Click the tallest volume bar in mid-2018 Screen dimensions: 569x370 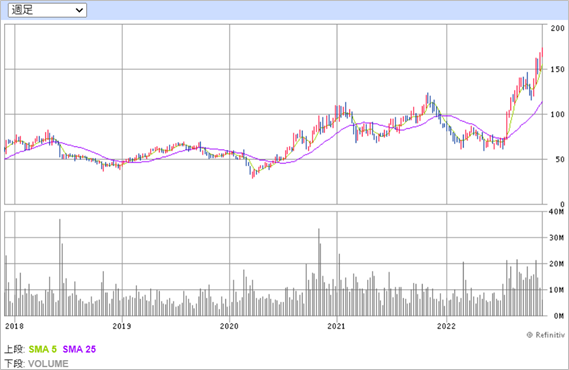coord(60,267)
